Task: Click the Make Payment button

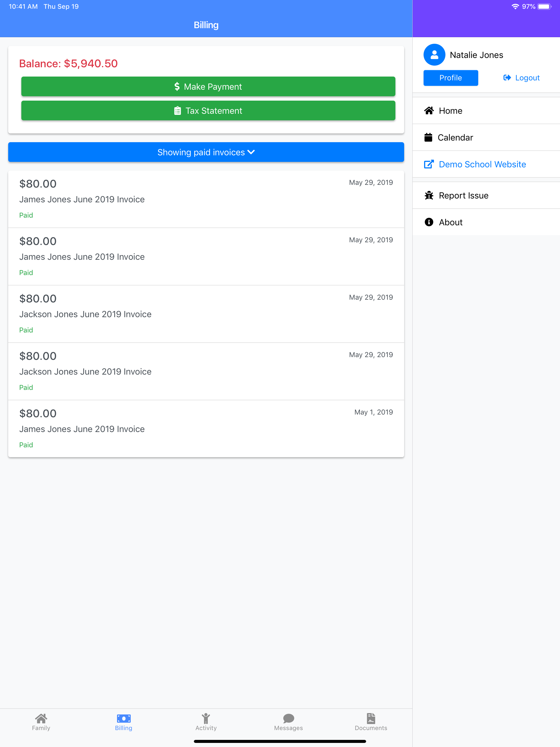Action: [x=208, y=86]
